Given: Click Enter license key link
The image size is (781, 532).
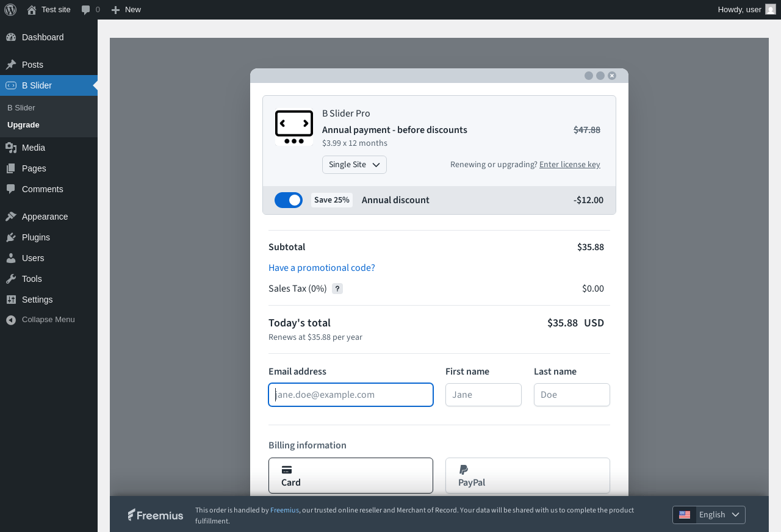Looking at the screenshot, I should click(570, 164).
